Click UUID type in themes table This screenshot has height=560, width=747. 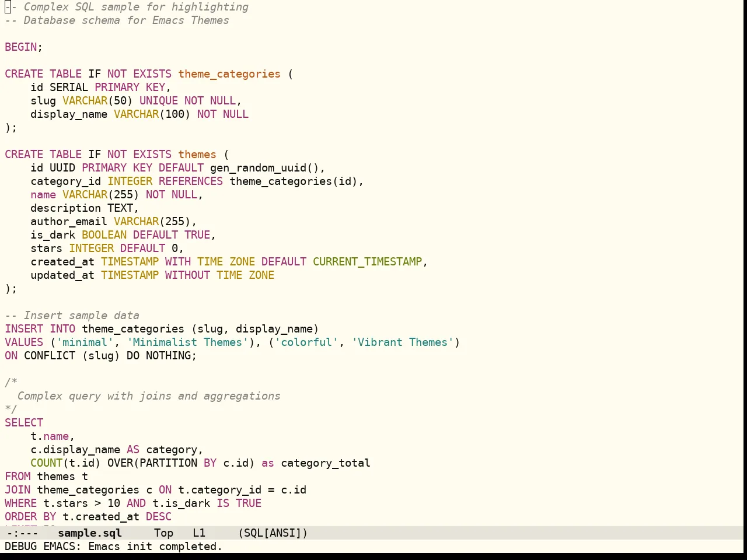(62, 168)
